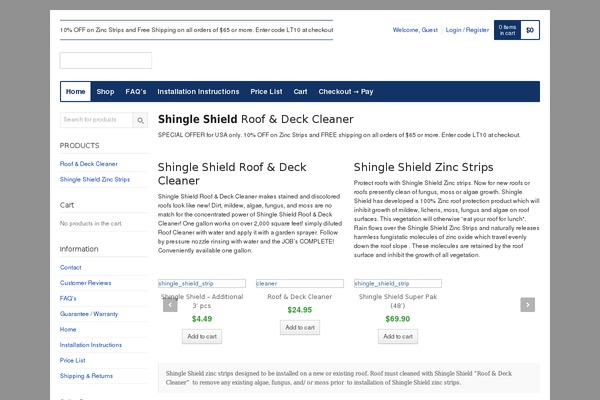Viewport: 600px width, 400px height.
Task: Click the $69.90 price
Action: (398, 319)
